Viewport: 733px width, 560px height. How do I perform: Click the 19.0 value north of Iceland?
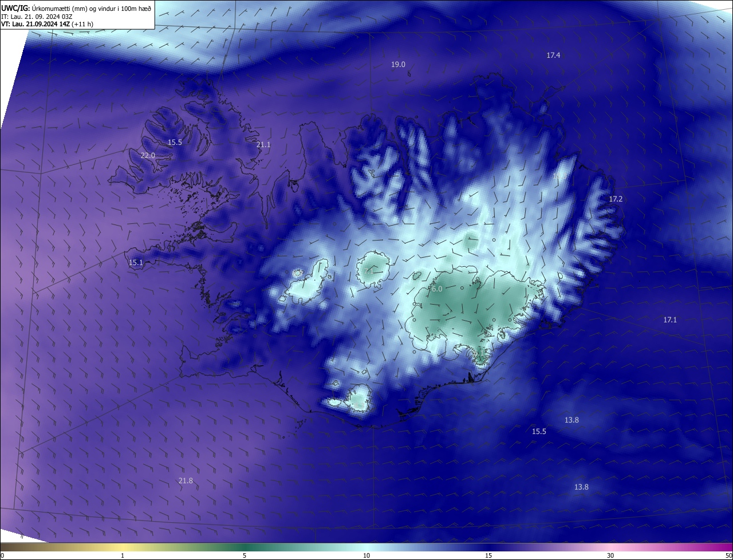[x=398, y=65]
